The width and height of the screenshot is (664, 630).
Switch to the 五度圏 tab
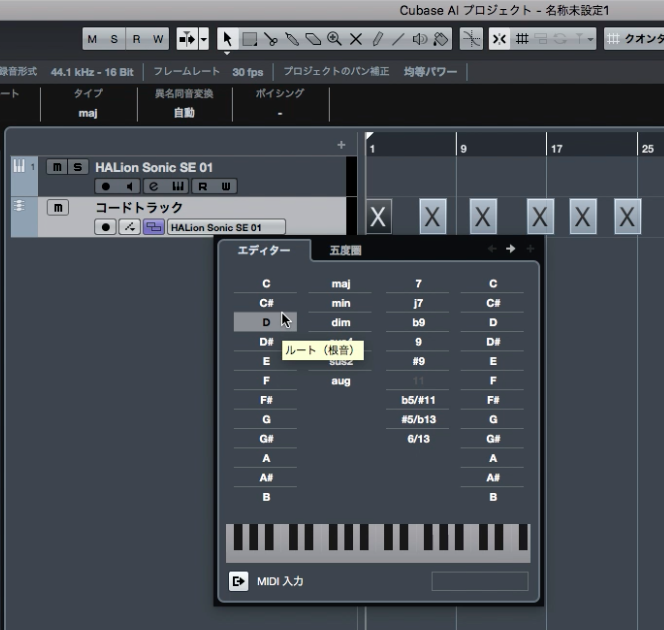point(345,250)
